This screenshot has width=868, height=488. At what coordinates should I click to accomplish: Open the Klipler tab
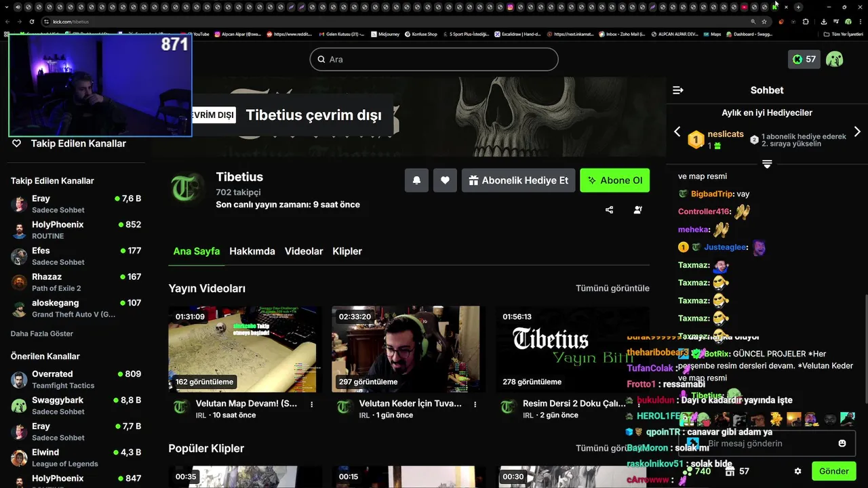347,251
